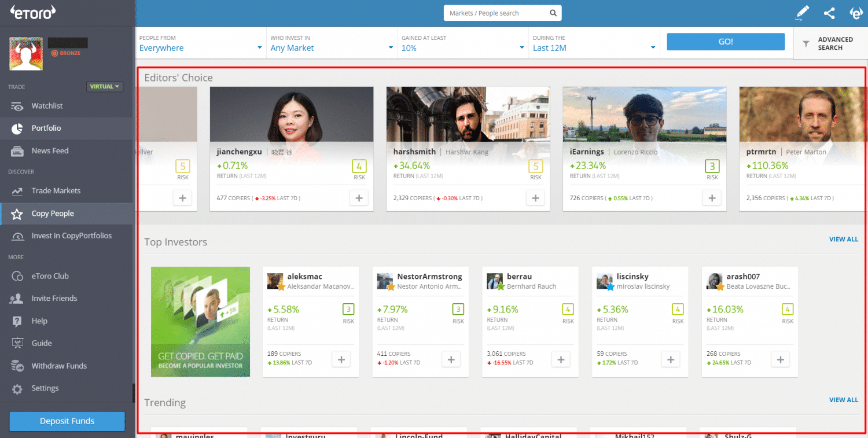This screenshot has height=438, width=868.
Task: Click Advanced Search button
Action: pos(830,43)
